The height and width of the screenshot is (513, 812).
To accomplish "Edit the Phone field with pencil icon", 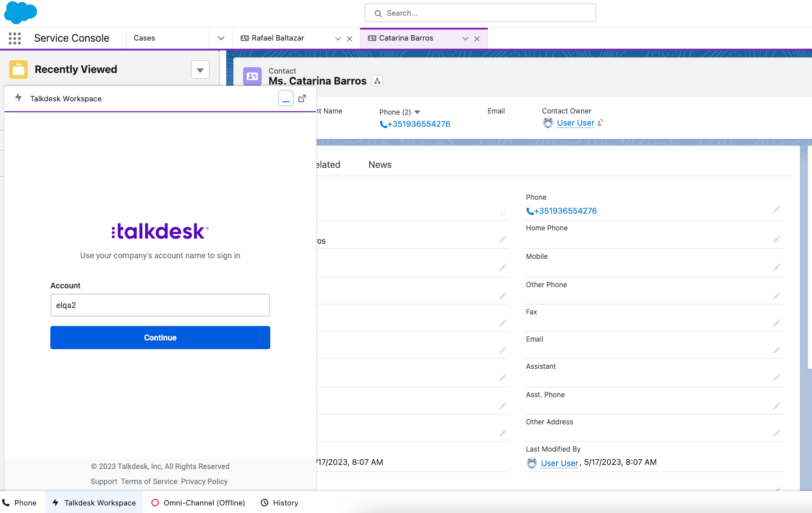I will 777,209.
